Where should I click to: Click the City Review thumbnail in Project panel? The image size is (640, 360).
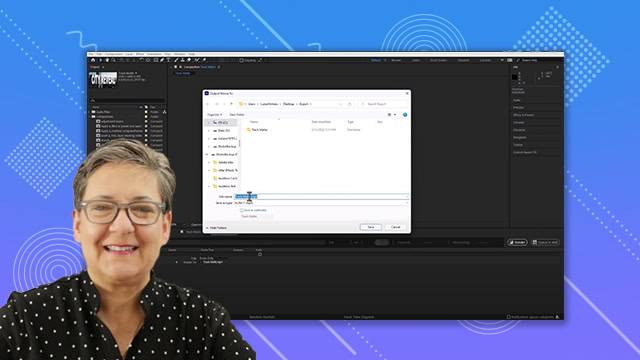point(103,80)
